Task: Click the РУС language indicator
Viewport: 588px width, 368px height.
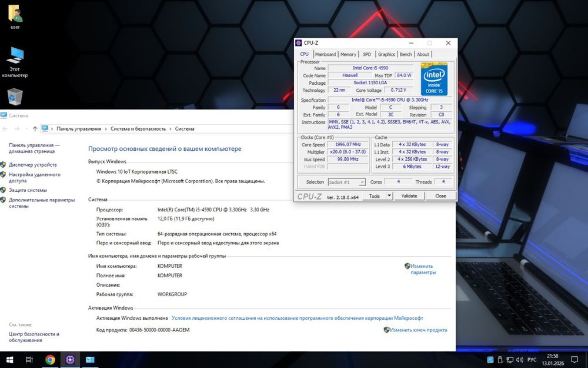Action: (x=532, y=360)
